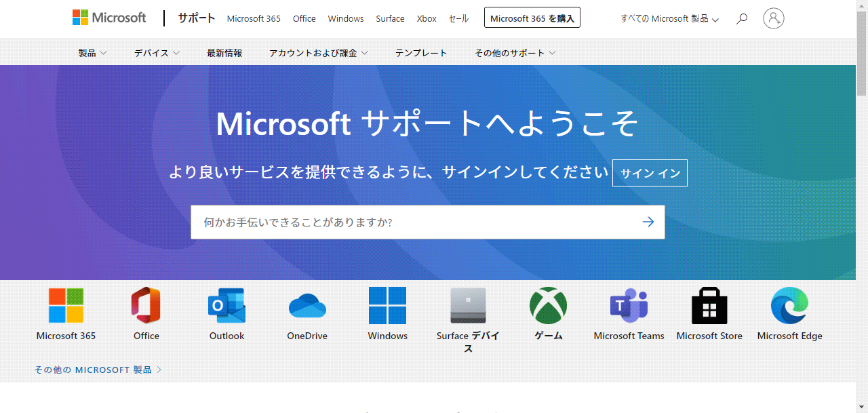
Task: Click the account sign-in avatar icon
Action: [774, 18]
